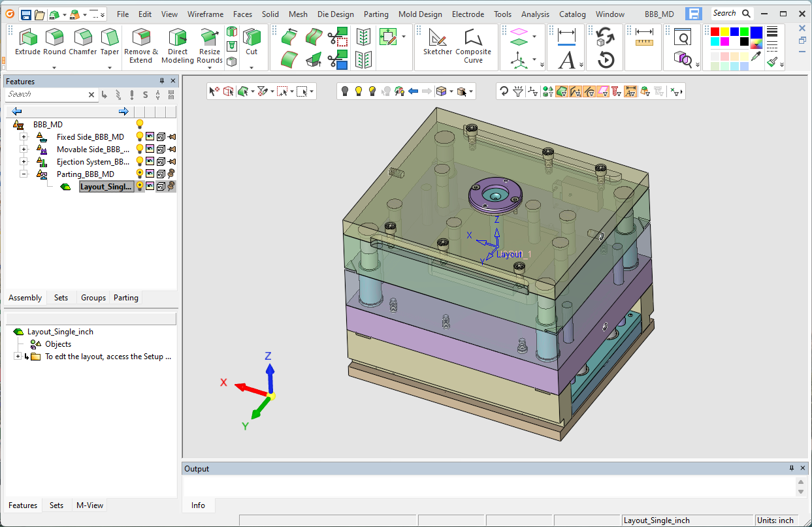Viewport: 812px width, 527px height.
Task: Select the Objects item under Layout_Single_inch
Action: click(x=58, y=344)
